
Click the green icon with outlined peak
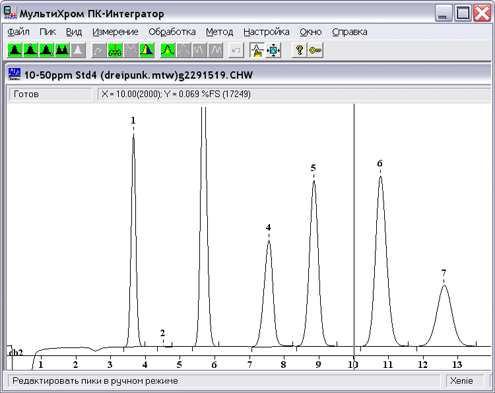click(167, 50)
